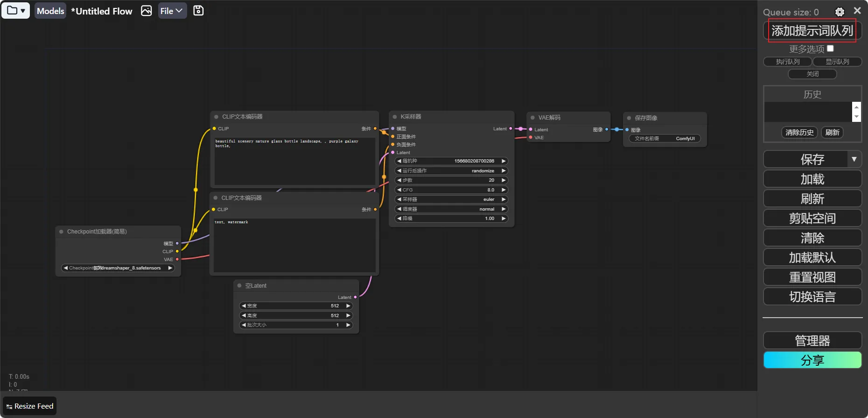Click the Resize Feed button
The height and width of the screenshot is (418, 868).
(30, 406)
